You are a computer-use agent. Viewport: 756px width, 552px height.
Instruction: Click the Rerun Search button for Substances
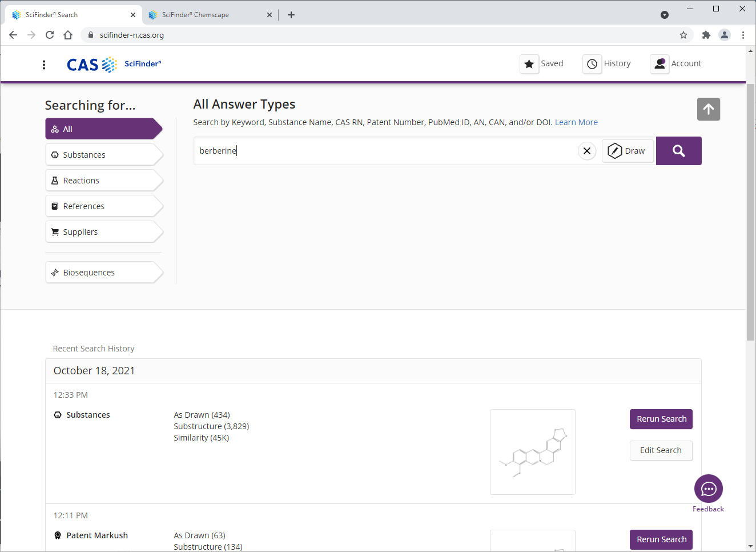click(661, 419)
